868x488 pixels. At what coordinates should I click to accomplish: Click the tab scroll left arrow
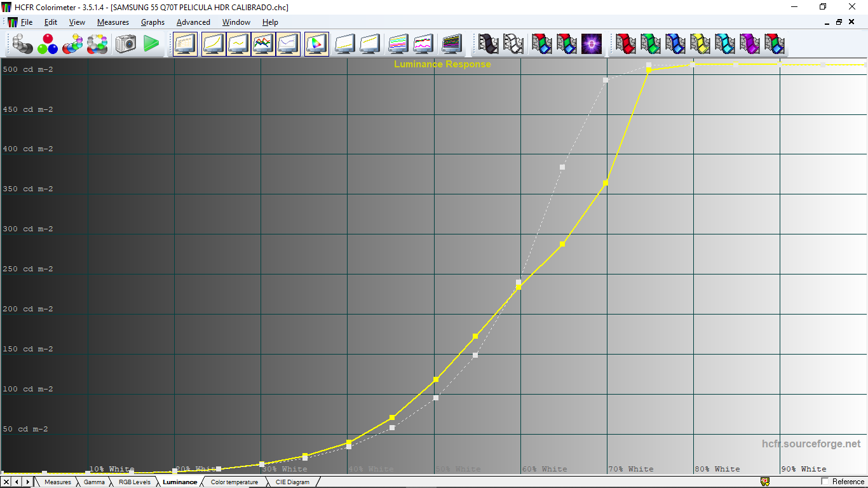tap(17, 482)
